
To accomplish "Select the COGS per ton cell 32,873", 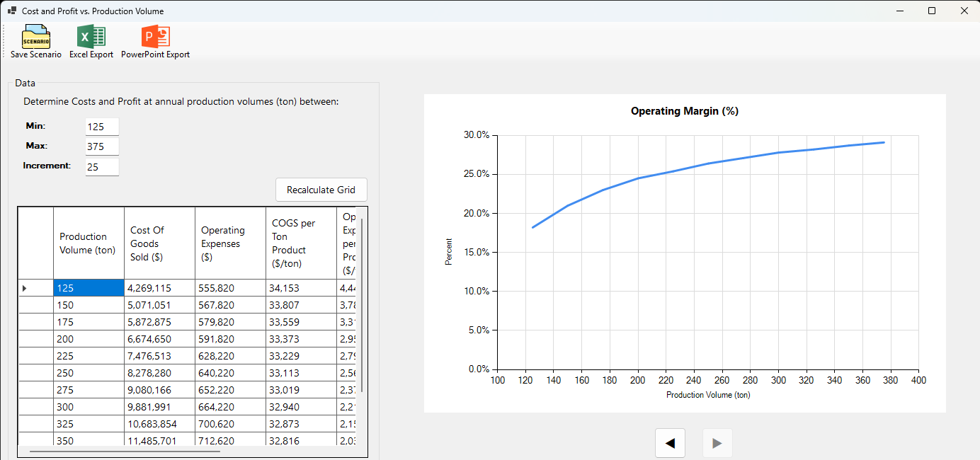I will pos(301,424).
